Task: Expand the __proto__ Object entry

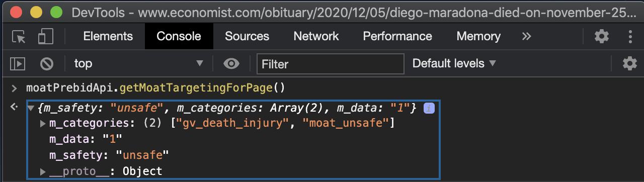Action: 43,171
